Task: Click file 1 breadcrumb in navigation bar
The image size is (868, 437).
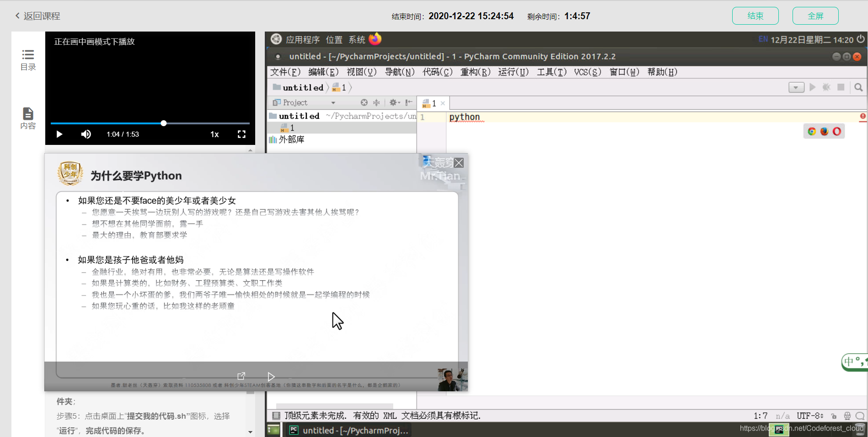Action: click(x=339, y=87)
